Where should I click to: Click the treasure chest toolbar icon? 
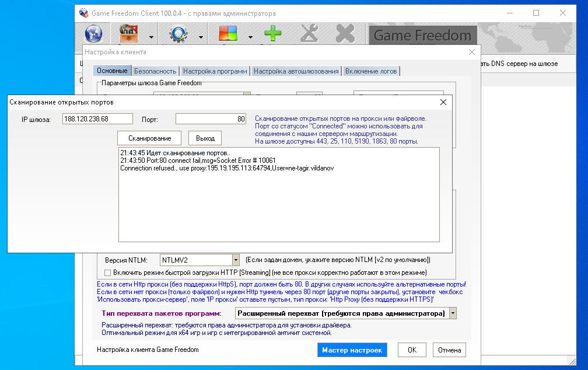click(128, 34)
